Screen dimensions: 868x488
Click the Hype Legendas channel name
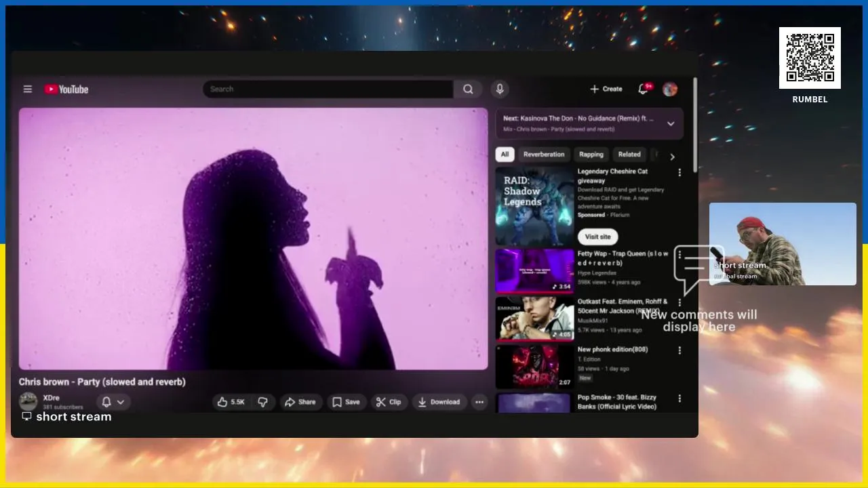click(597, 273)
